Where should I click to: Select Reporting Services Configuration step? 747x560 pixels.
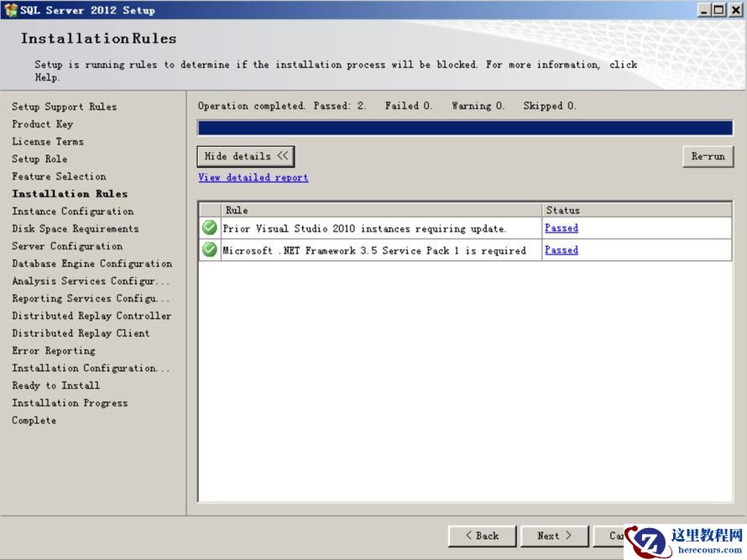[91, 298]
